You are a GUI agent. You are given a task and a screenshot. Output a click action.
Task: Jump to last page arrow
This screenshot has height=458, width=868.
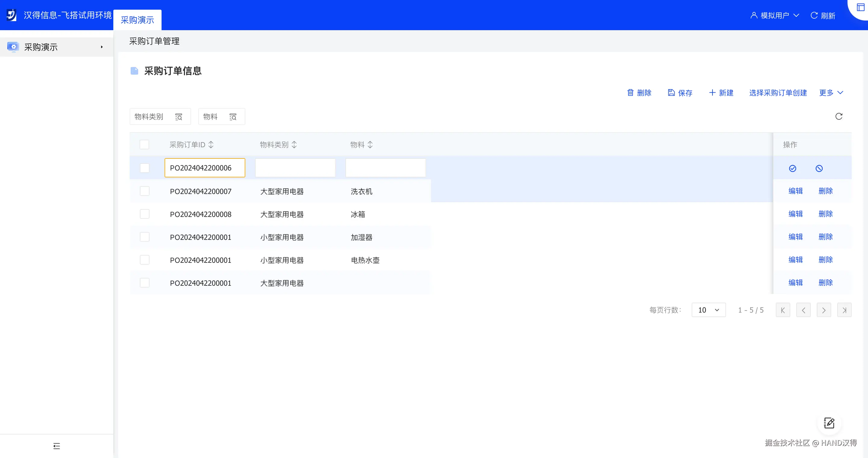coord(844,310)
